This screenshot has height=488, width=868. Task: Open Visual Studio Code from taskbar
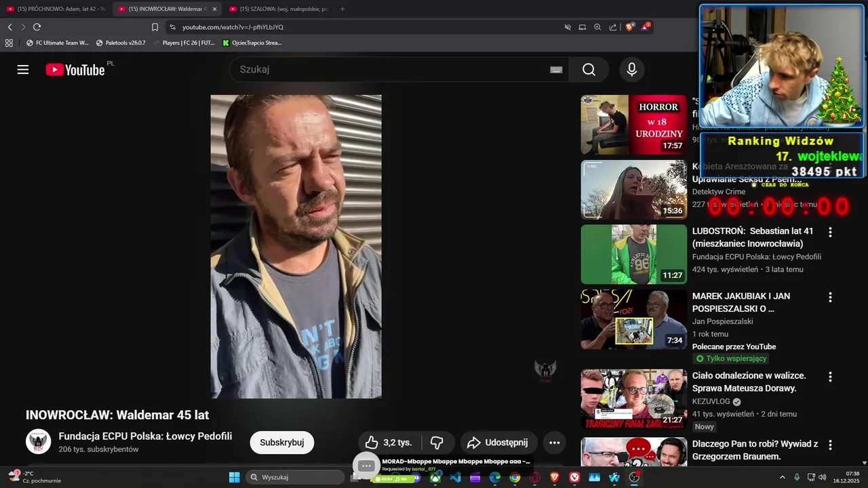455,477
